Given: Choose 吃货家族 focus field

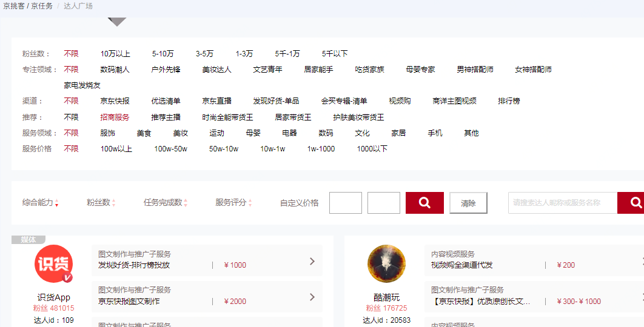Looking at the screenshot, I should (x=370, y=70).
